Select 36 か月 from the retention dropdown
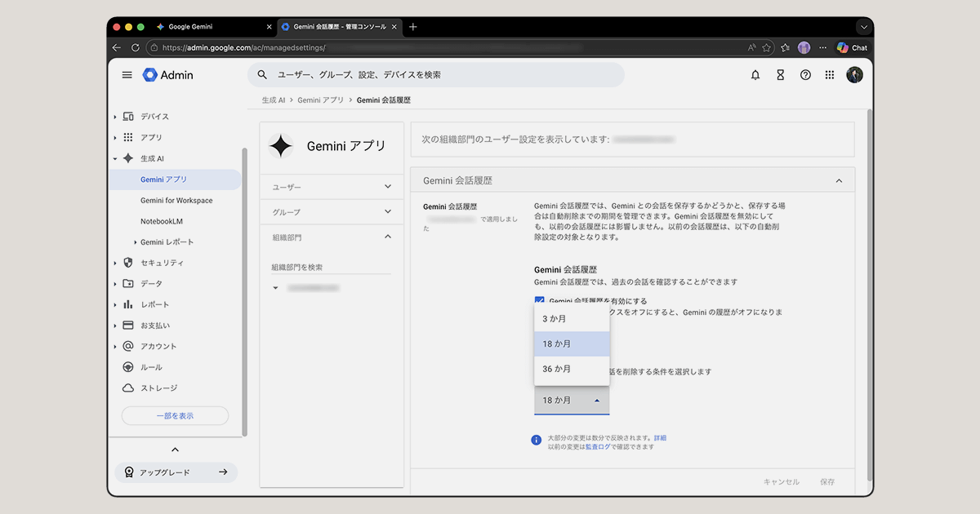Image resolution: width=980 pixels, height=514 pixels. coord(557,370)
